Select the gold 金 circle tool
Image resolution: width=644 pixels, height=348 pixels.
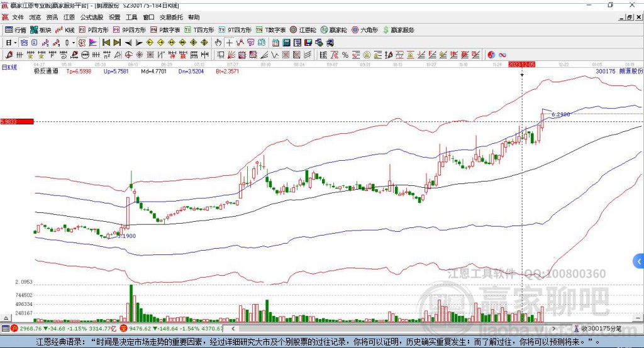tap(367, 55)
